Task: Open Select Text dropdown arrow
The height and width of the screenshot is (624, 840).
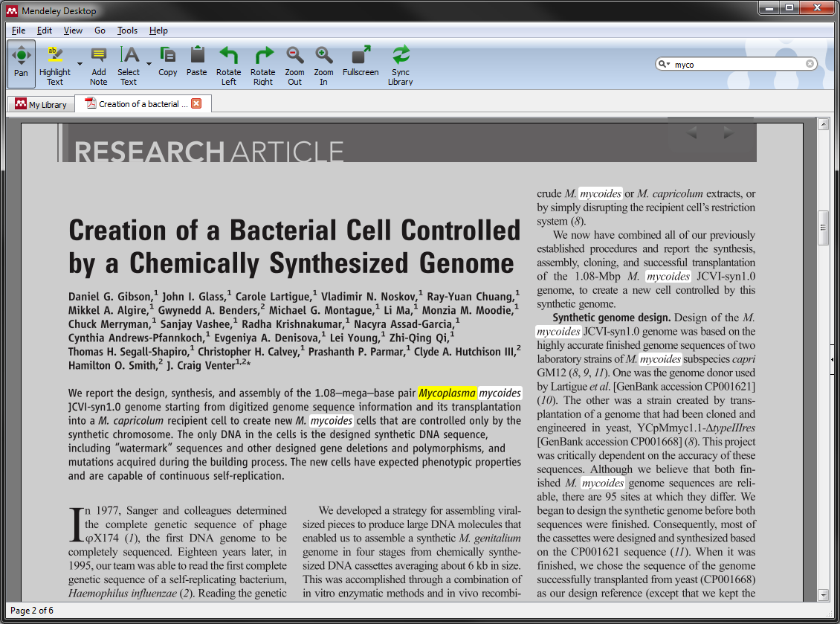Action: [149, 64]
